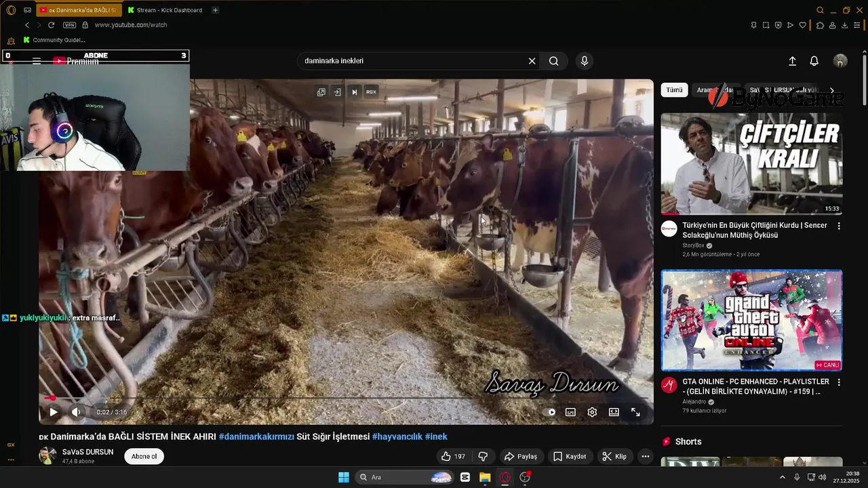Click the taskbar Ara search box
Image resolution: width=868 pixels, height=488 pixels.
(x=404, y=477)
